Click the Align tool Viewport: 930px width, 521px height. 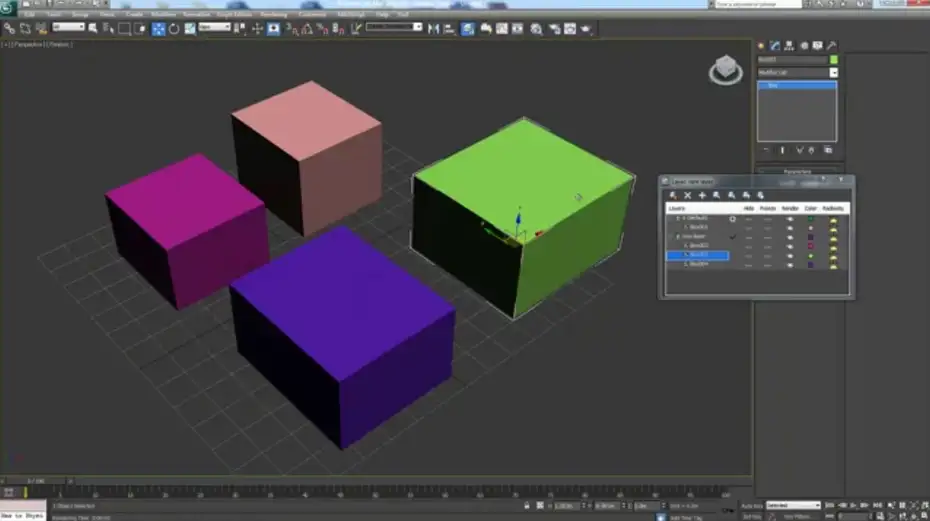click(x=449, y=28)
